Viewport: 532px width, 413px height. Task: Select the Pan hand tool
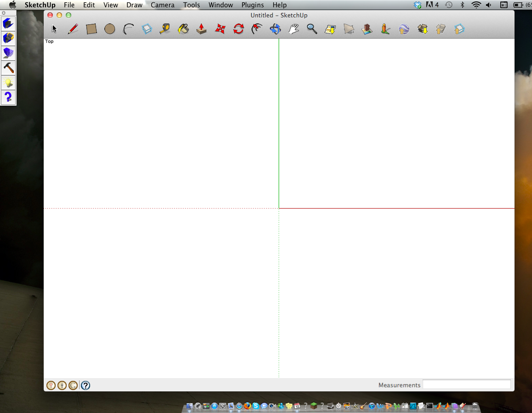coord(294,29)
